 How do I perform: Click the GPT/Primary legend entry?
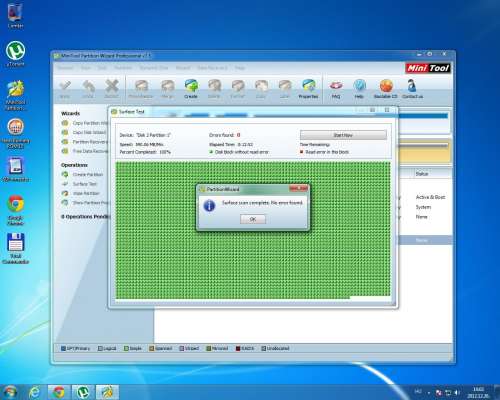tap(75, 348)
